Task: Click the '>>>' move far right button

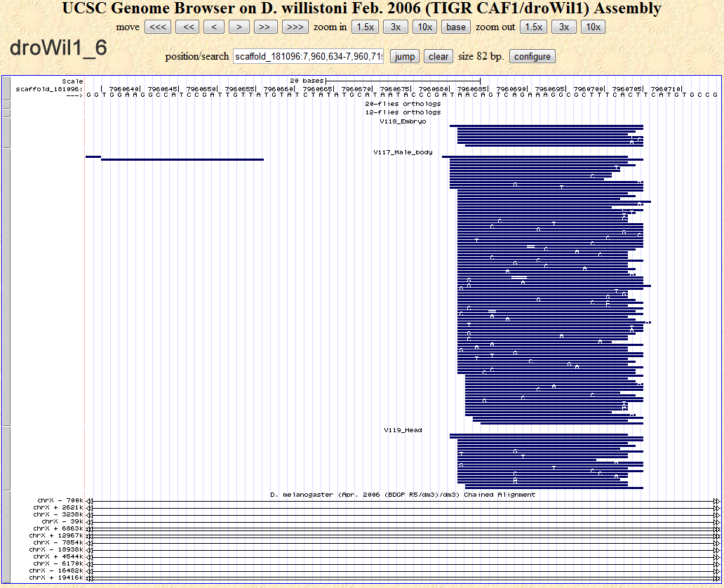Action: [x=295, y=27]
